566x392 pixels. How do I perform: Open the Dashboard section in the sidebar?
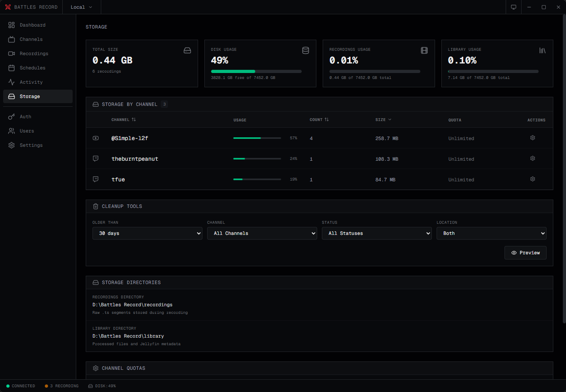point(33,25)
